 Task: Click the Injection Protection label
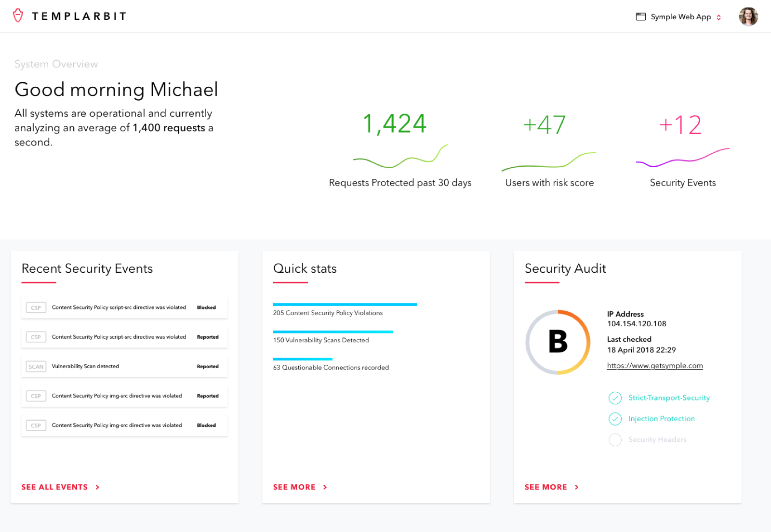(662, 419)
